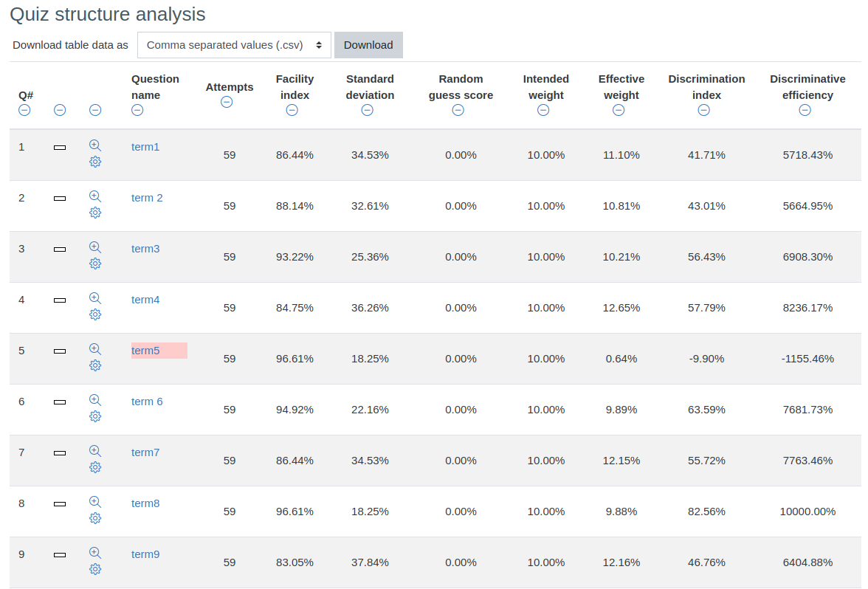This screenshot has width=868, height=589.
Task: Click question type icon in row 3
Action: click(60, 249)
